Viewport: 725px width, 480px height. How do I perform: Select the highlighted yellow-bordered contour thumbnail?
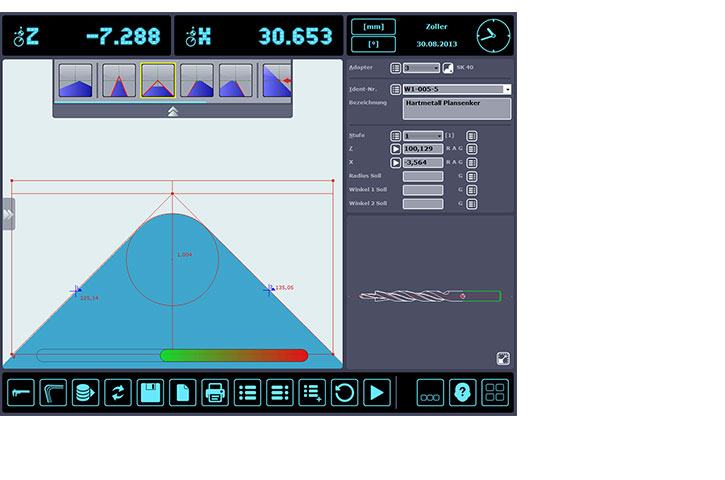pos(157,80)
